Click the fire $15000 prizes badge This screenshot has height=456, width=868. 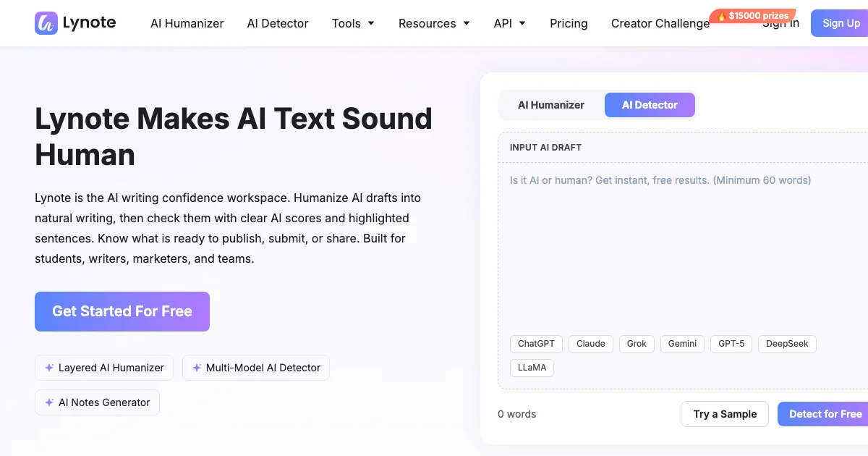pos(752,15)
